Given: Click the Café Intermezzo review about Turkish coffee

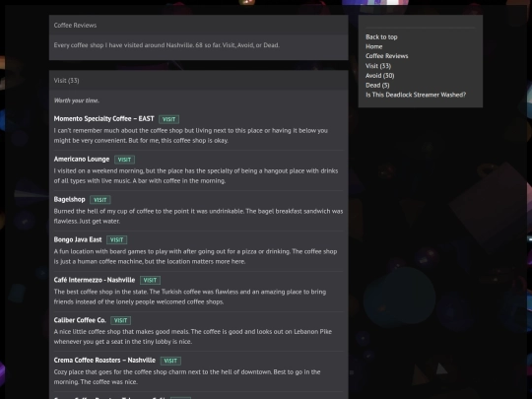Looking at the screenshot, I should point(190,297).
